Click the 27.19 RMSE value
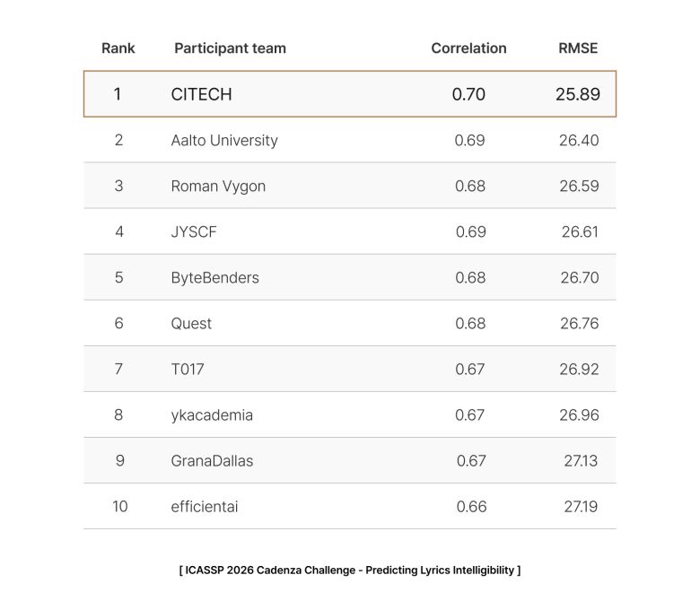Screen dimensions: 700x610 coord(581,506)
